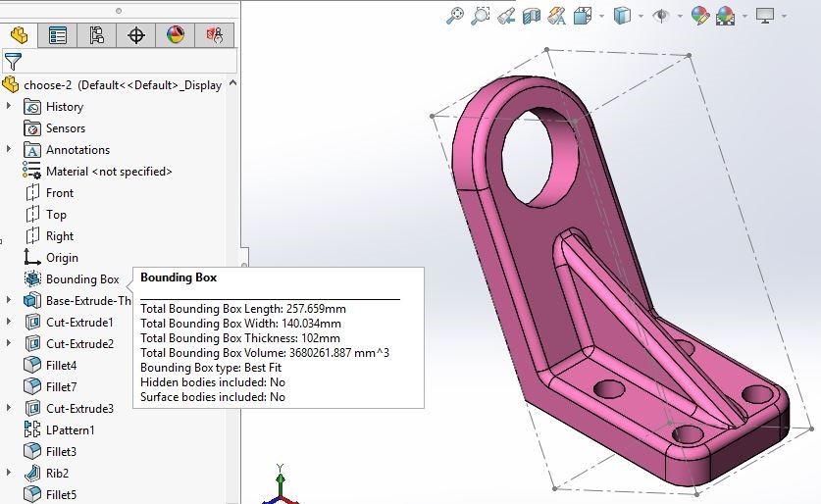Image resolution: width=821 pixels, height=504 pixels.
Task: Click Edit Appearance icon
Action: tap(700, 16)
